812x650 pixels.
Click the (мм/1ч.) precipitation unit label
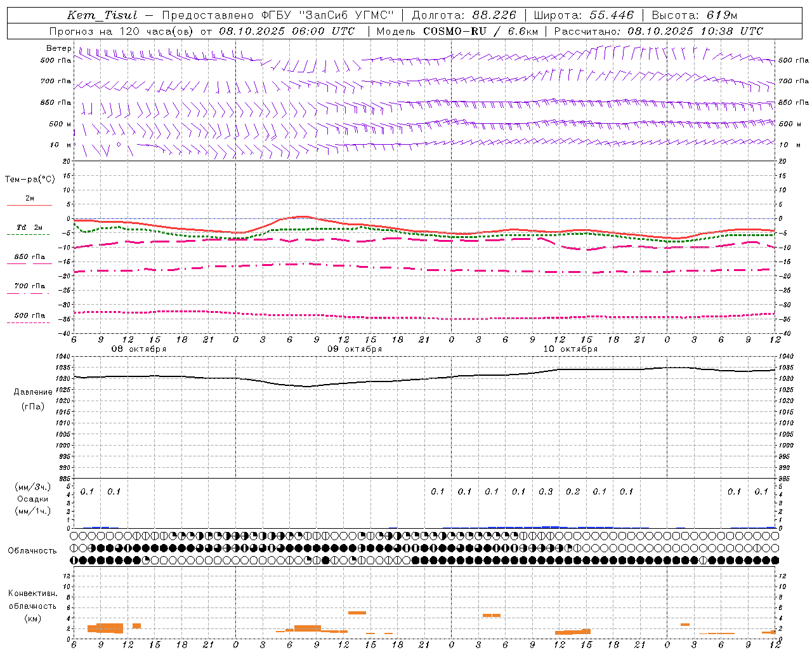[x=33, y=511]
